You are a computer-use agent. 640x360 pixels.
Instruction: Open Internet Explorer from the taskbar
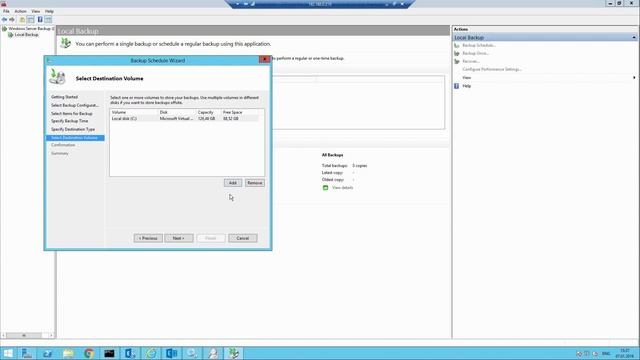point(151,353)
